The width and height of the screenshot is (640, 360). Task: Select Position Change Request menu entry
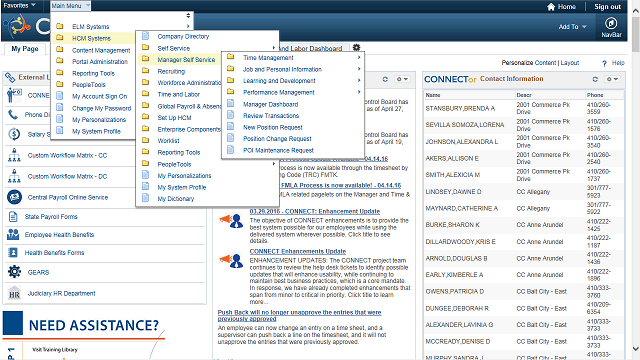click(x=277, y=139)
